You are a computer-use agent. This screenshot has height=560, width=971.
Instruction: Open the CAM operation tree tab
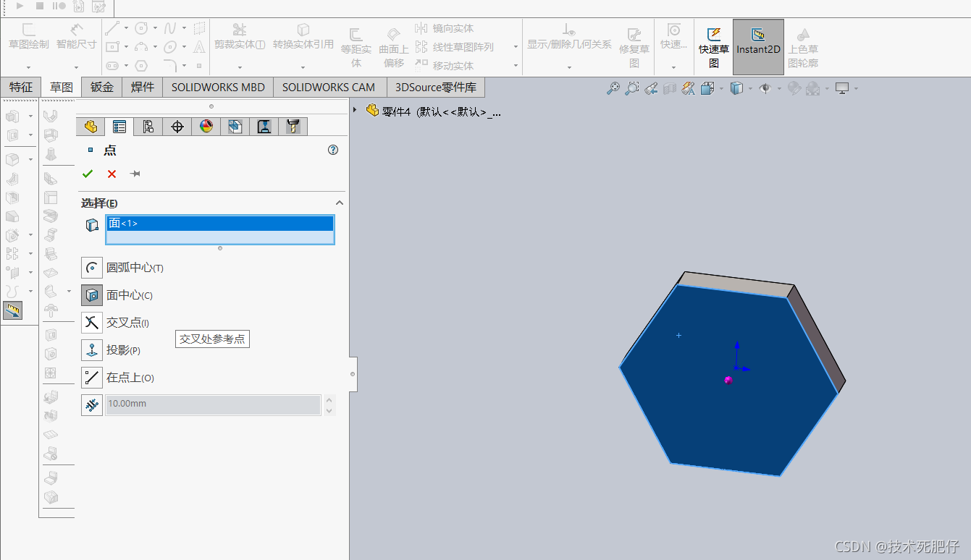[264, 127]
